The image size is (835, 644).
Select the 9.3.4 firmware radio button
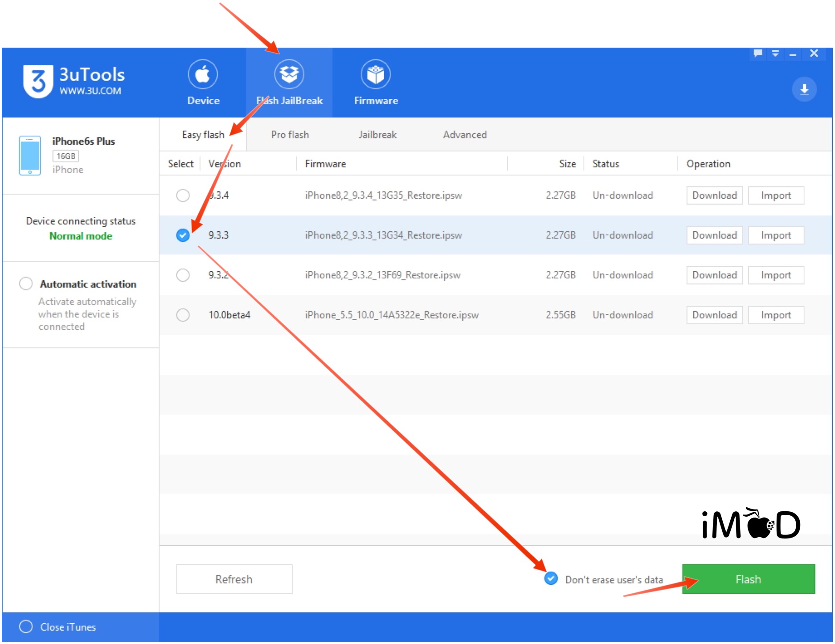pos(183,195)
